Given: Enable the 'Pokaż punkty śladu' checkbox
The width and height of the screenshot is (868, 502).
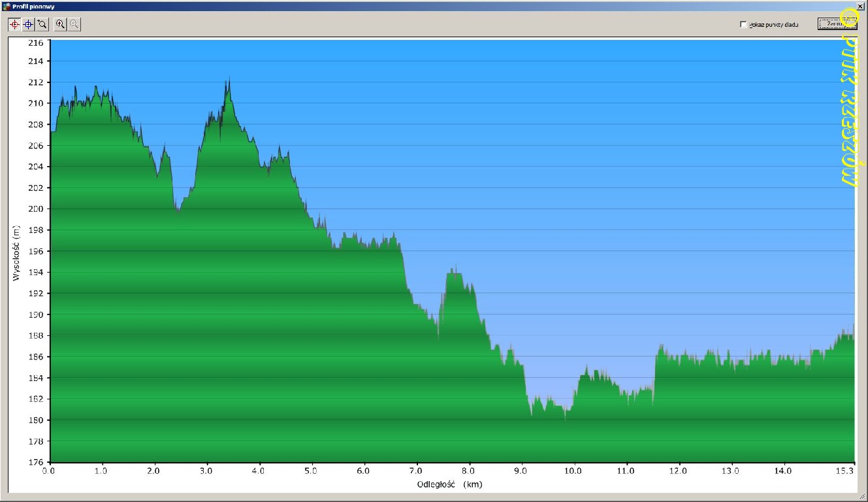Looking at the screenshot, I should point(743,25).
